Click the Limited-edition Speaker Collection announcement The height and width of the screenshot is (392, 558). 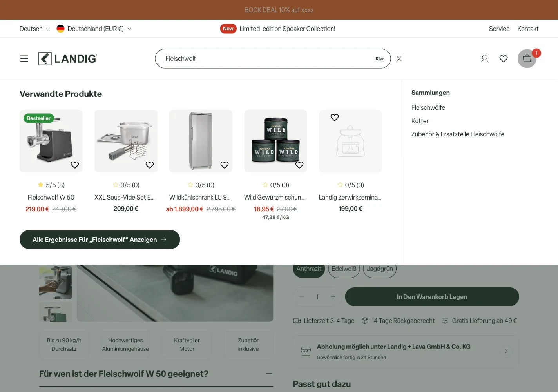(x=287, y=29)
